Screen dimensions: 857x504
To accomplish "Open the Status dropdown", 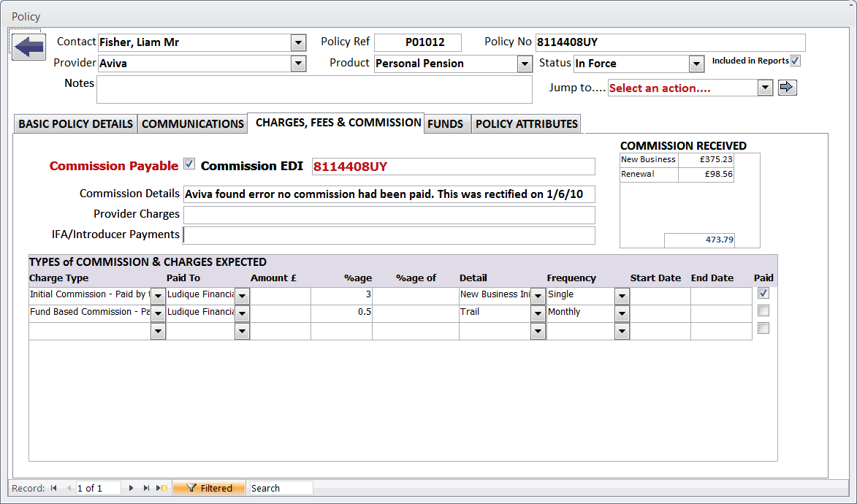I will (x=696, y=64).
